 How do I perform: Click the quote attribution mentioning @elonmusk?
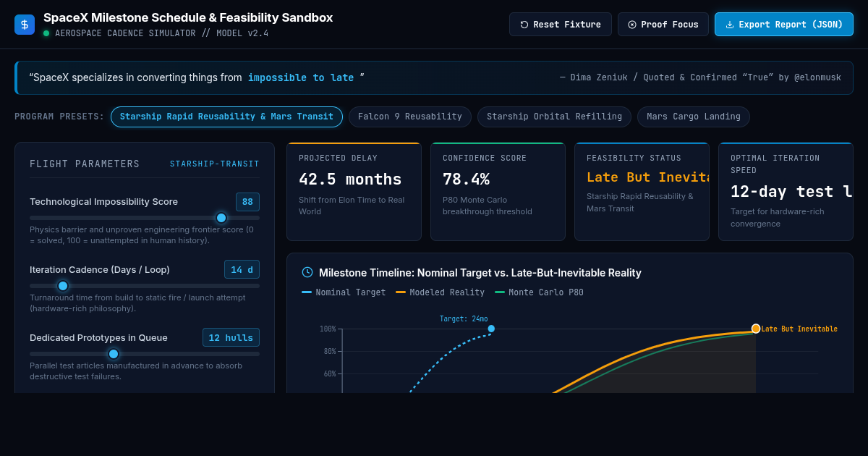pyautogui.click(x=700, y=77)
